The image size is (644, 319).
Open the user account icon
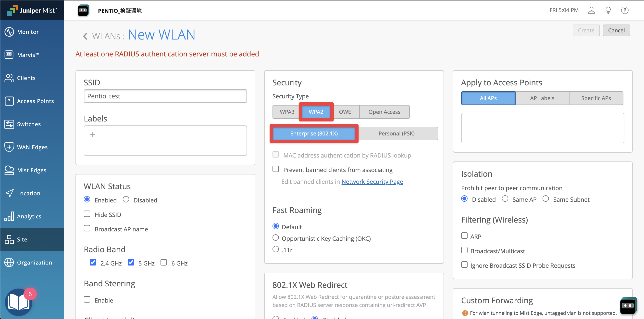[591, 10]
